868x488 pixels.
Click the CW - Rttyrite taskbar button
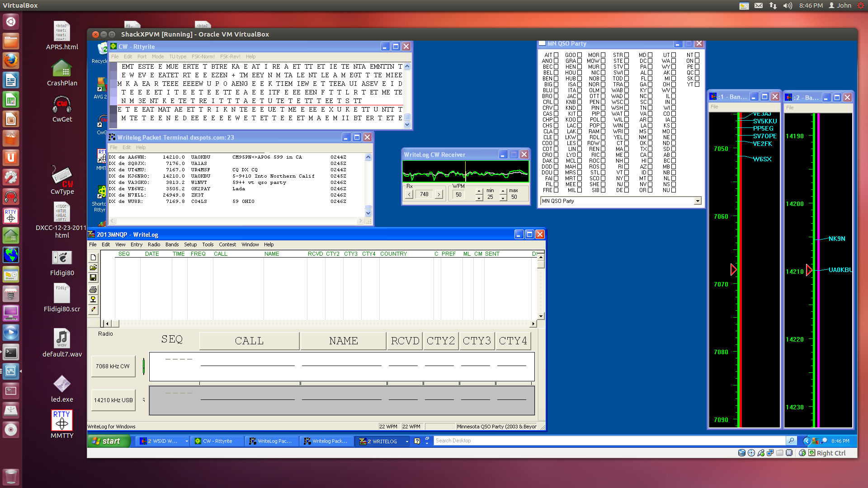tap(217, 441)
